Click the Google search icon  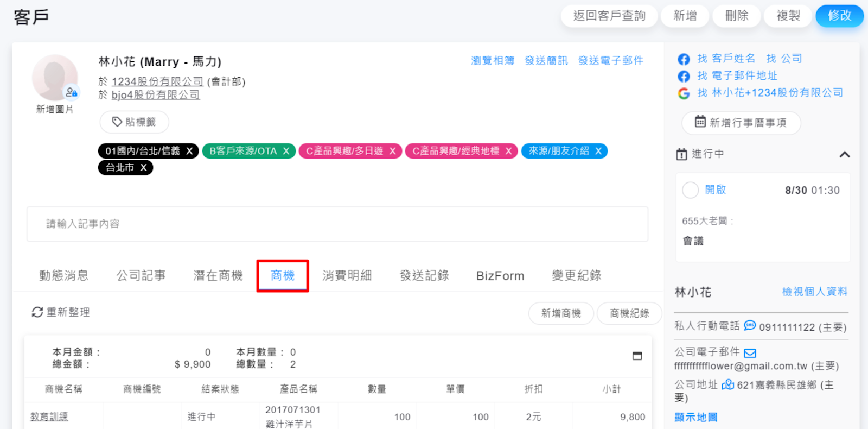click(684, 93)
